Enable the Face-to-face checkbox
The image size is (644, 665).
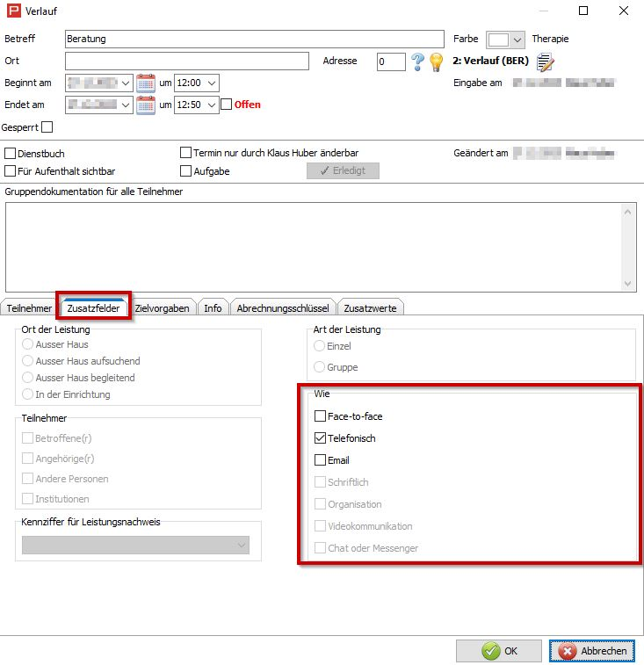click(320, 416)
